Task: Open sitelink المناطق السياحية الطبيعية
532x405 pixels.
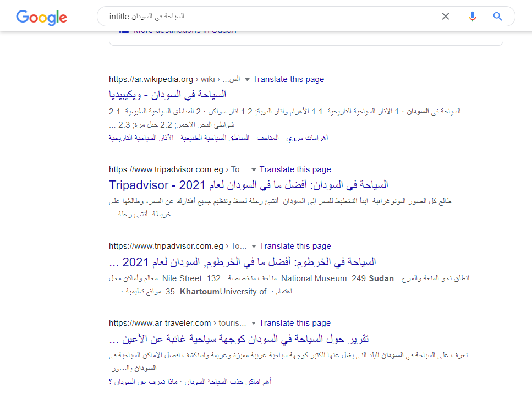Action: point(215,138)
